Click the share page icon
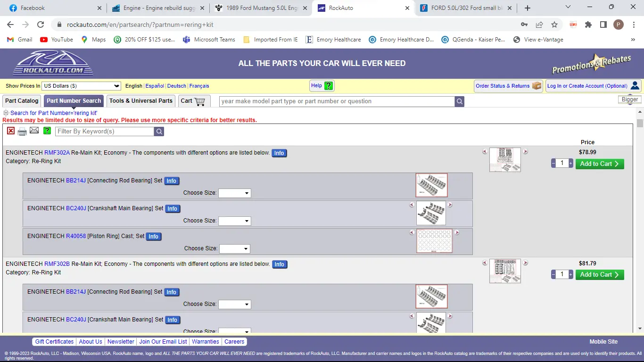This screenshot has height=362, width=644. 539,25
